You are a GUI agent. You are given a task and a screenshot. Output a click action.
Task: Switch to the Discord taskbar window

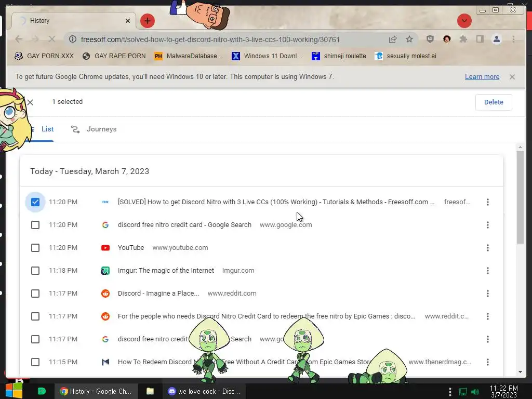[x=204, y=392]
